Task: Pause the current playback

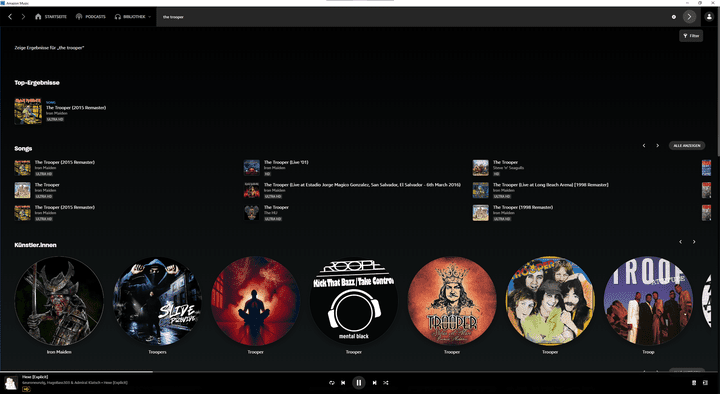Action: pos(359,383)
